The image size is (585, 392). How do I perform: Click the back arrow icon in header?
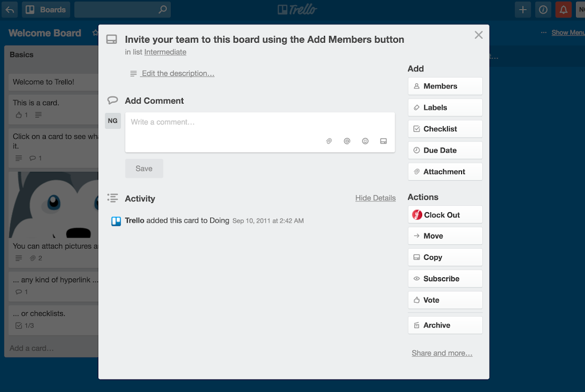pyautogui.click(x=10, y=10)
